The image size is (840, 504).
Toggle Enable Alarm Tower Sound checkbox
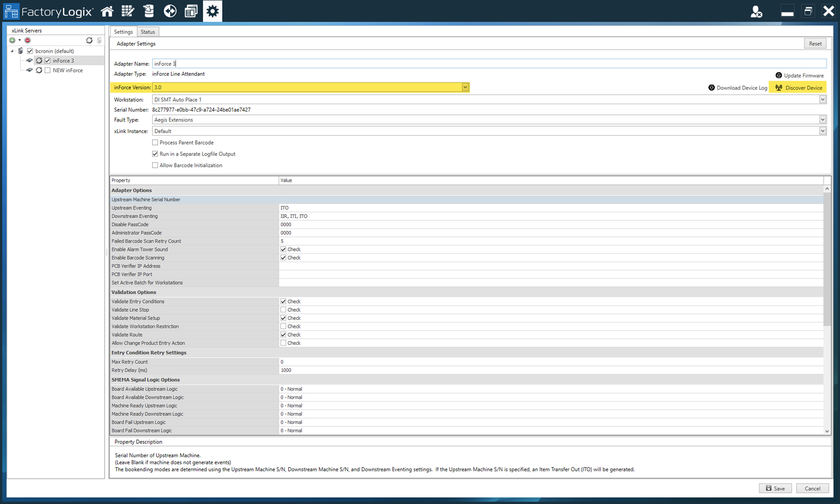pos(283,249)
